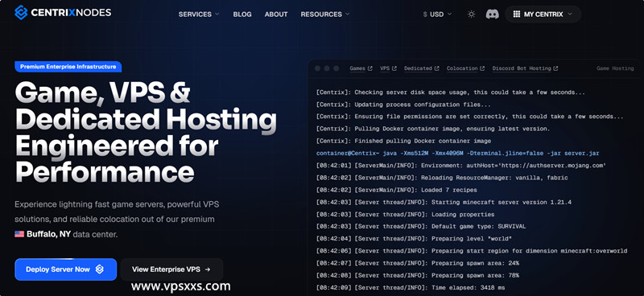Click the chevron next to USD
The height and width of the screenshot is (296, 644).
[x=449, y=14]
